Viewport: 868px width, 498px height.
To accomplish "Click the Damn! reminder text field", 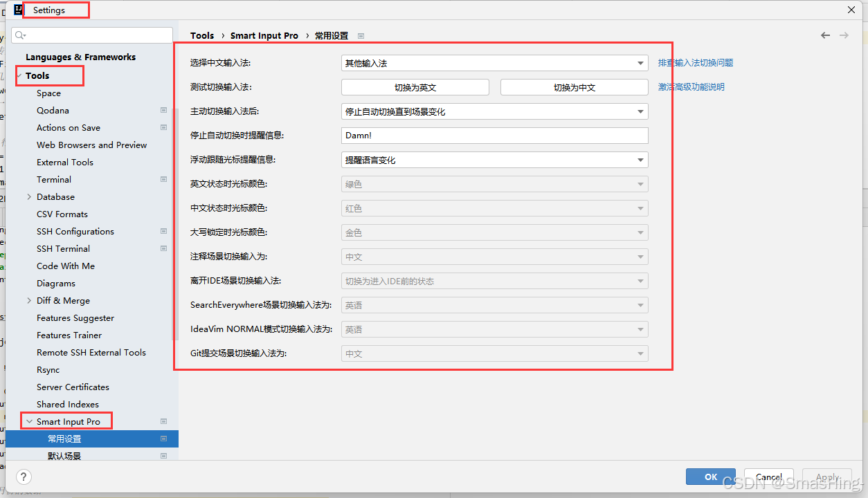I will tap(494, 135).
